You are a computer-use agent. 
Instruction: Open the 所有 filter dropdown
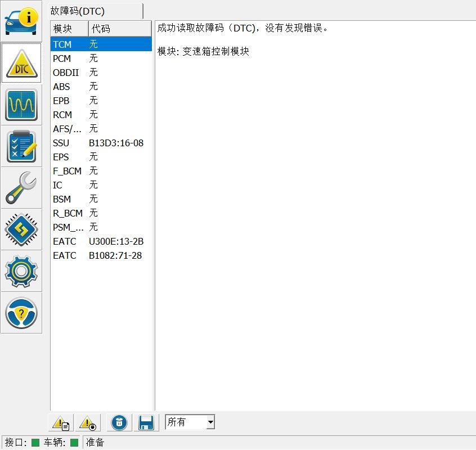point(190,422)
